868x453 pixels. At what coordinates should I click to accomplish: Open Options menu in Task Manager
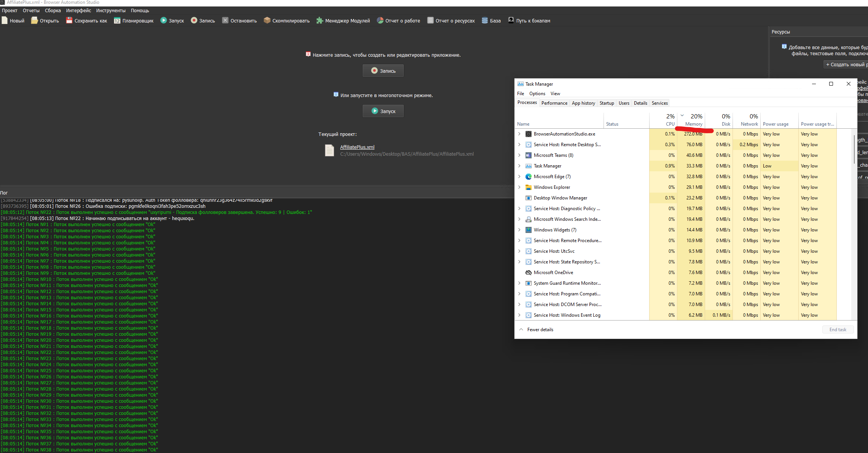[x=537, y=94]
